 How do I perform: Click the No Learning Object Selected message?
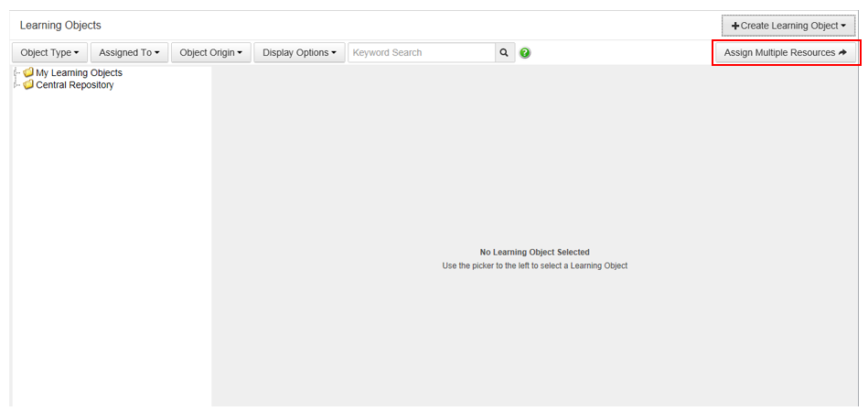click(x=534, y=252)
